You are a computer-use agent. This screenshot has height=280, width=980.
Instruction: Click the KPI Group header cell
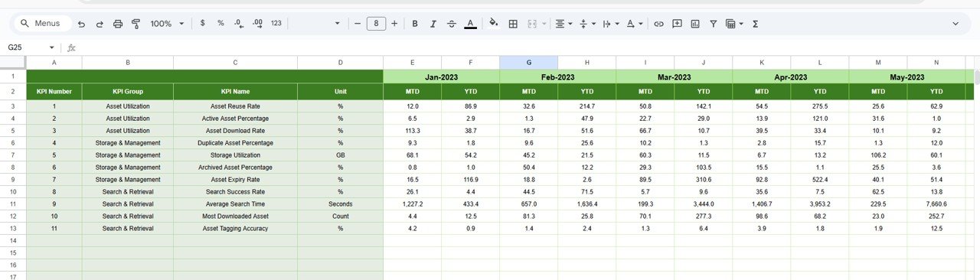[x=128, y=91]
